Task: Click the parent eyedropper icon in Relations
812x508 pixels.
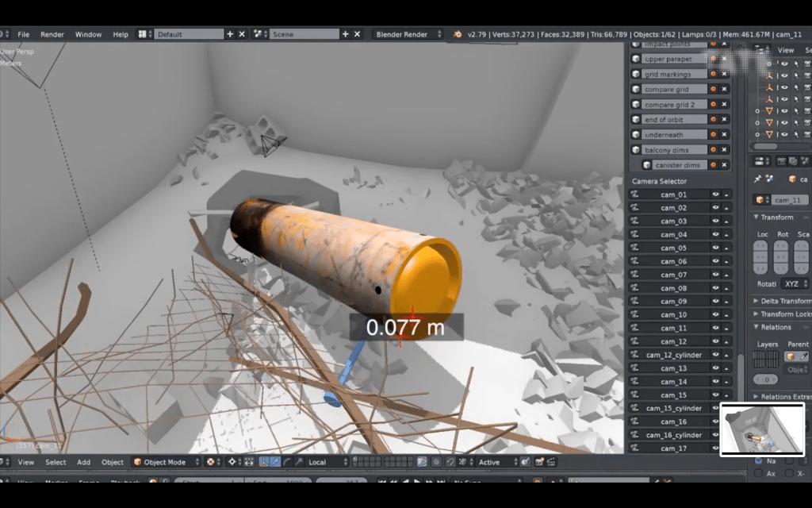Action: (x=805, y=357)
